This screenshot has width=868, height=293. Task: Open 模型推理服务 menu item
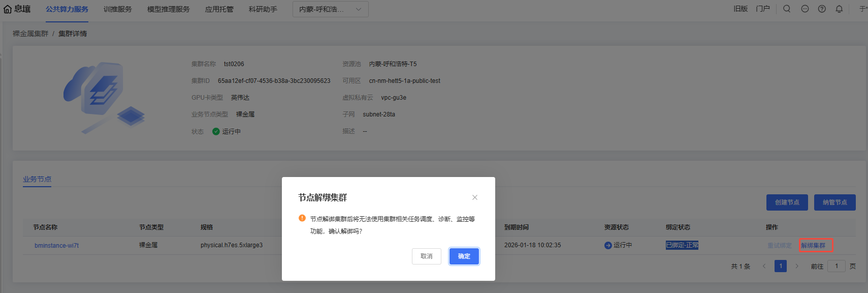pos(168,9)
